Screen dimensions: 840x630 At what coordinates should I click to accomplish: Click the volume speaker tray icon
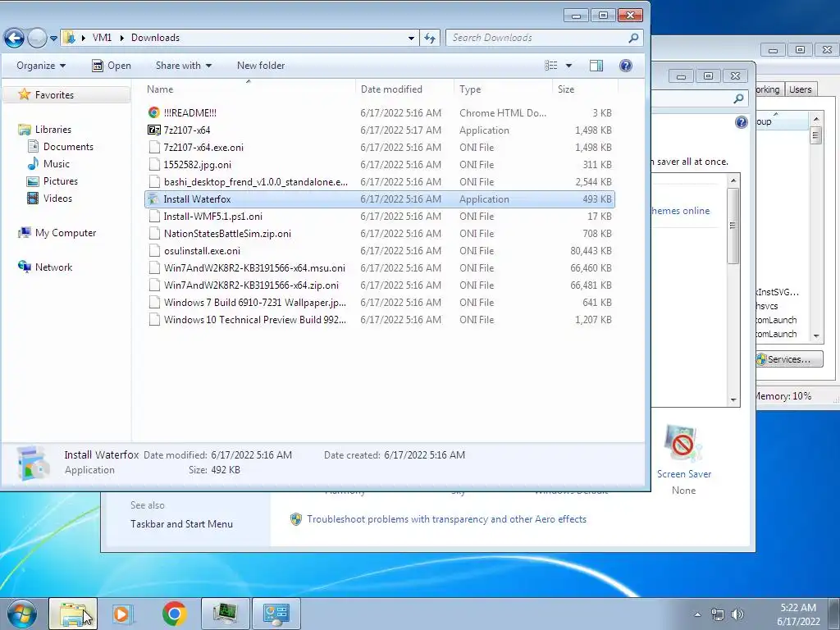click(x=737, y=614)
